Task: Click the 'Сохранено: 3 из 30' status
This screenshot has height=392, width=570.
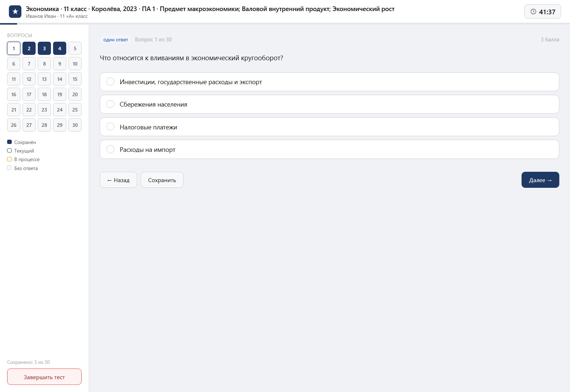Action: 28,362
